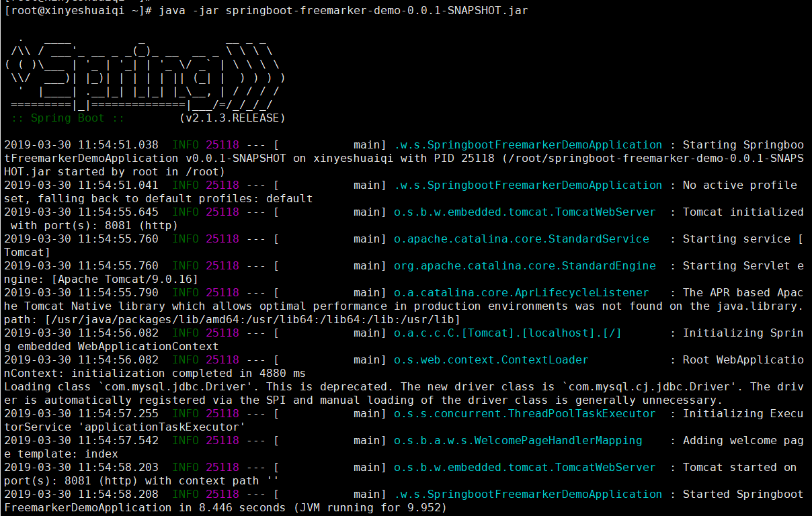This screenshot has width=812, height=516.
Task: Click the (v2.1.3.RELEASE) version text
Action: pos(232,118)
